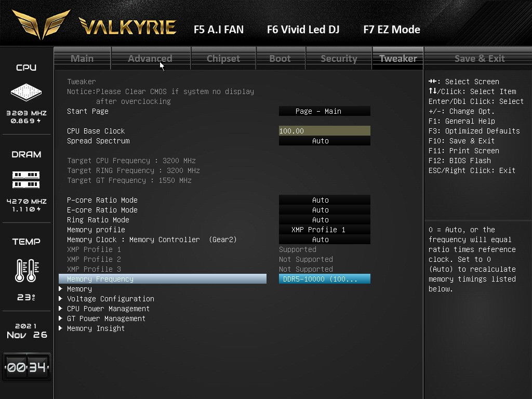The width and height of the screenshot is (532, 399).
Task: Expand the CPU Power Management arrow
Action: tap(60, 309)
